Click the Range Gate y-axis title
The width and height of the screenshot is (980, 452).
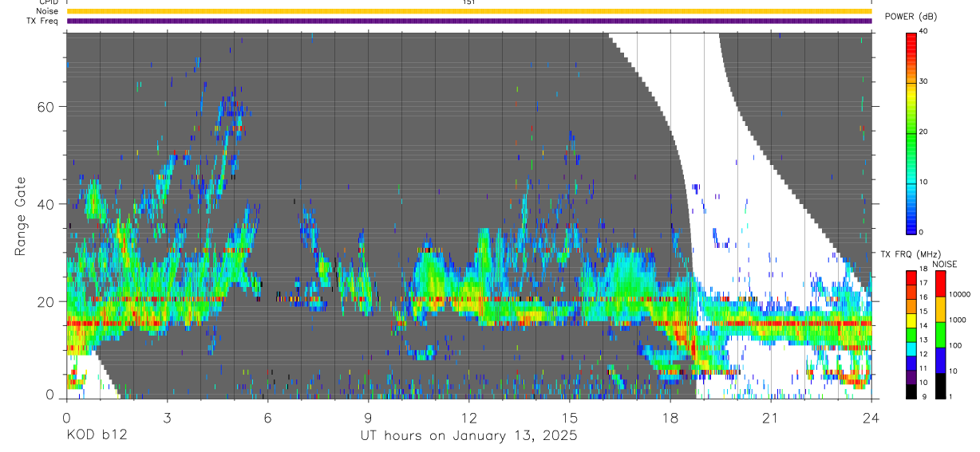(19, 216)
